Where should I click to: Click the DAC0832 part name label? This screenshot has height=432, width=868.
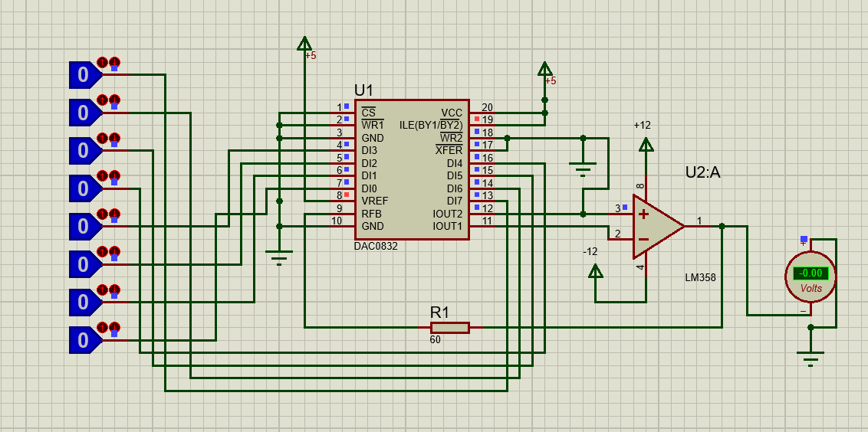tap(376, 247)
